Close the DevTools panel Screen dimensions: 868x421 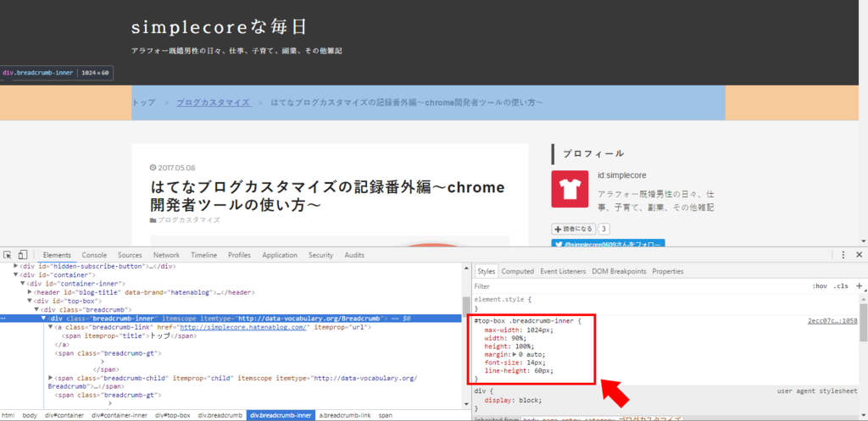(860, 255)
